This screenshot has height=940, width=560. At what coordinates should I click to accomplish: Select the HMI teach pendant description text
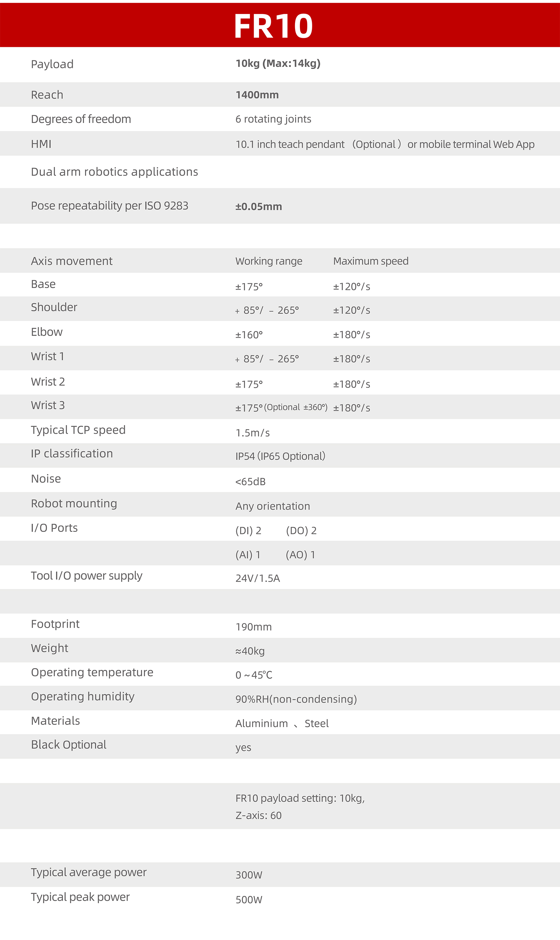tap(385, 144)
